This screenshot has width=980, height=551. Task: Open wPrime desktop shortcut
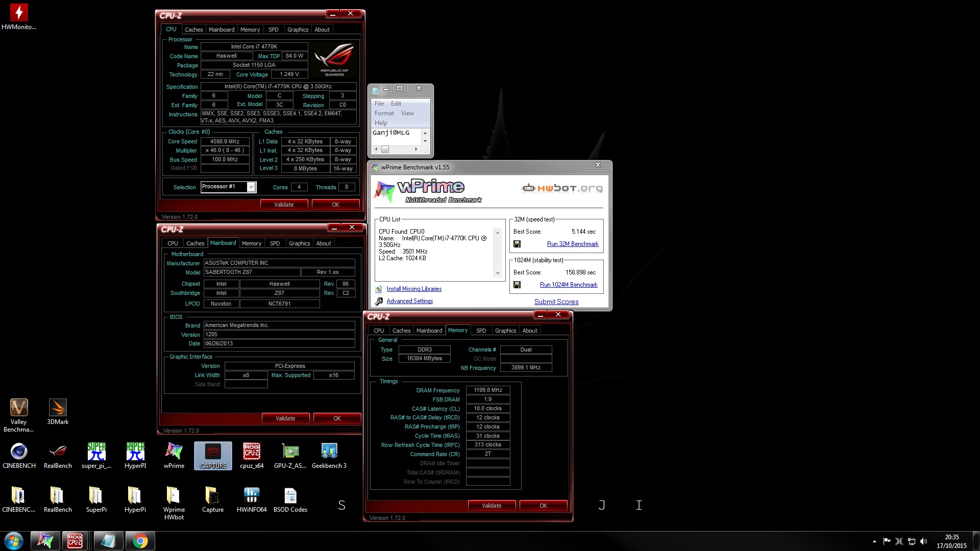click(x=174, y=455)
